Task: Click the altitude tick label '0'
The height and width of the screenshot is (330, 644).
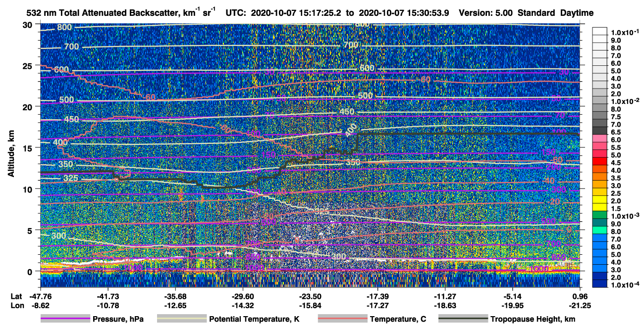Action: (x=31, y=271)
